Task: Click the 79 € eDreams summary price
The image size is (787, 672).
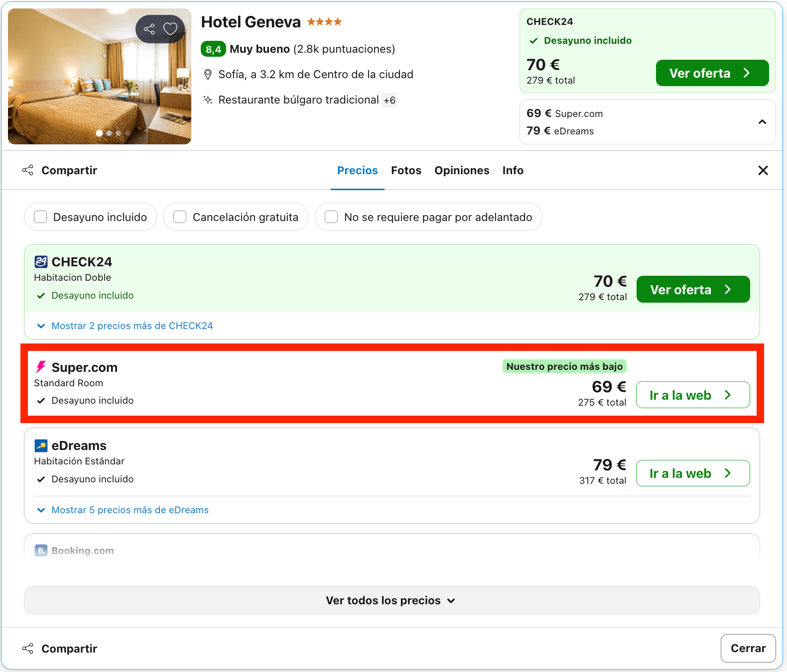Action: 560,131
